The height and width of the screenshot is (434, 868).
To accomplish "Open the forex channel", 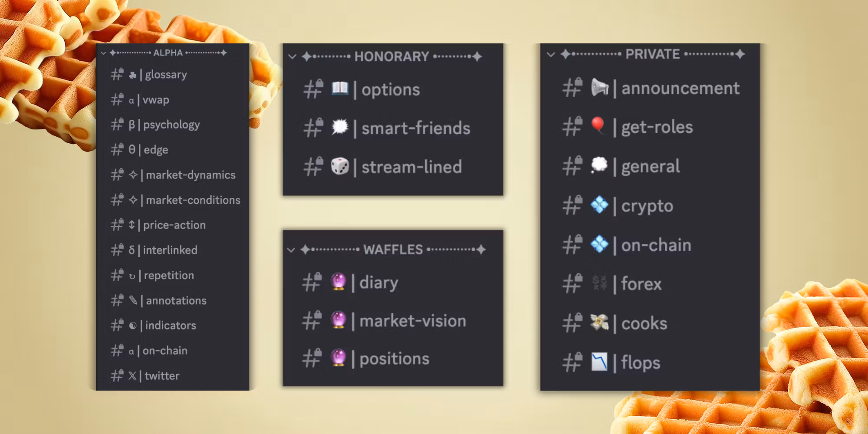I will point(641,284).
